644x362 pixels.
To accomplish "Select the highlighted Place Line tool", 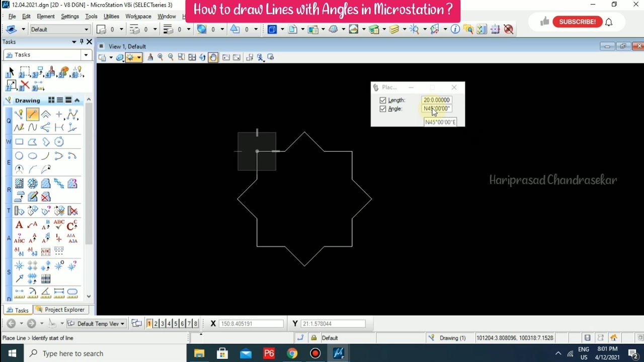I will (x=33, y=115).
